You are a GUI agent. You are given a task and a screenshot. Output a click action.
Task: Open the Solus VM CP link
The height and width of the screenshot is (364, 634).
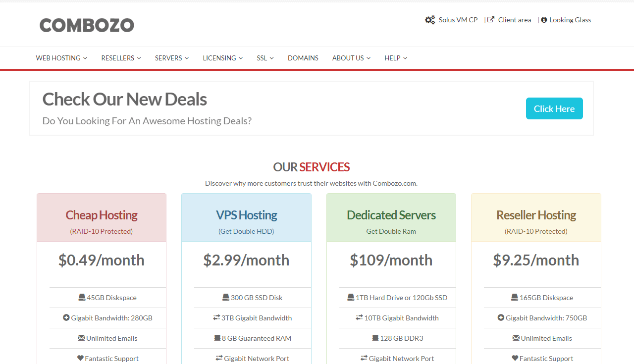pos(458,20)
